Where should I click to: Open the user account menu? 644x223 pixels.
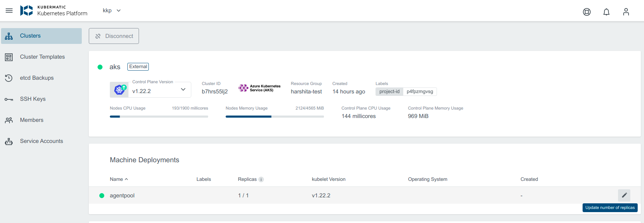pos(626,12)
